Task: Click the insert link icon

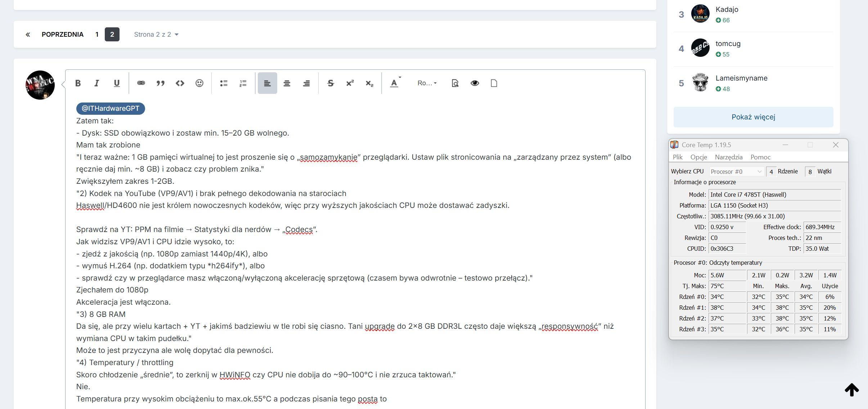Action: [141, 83]
